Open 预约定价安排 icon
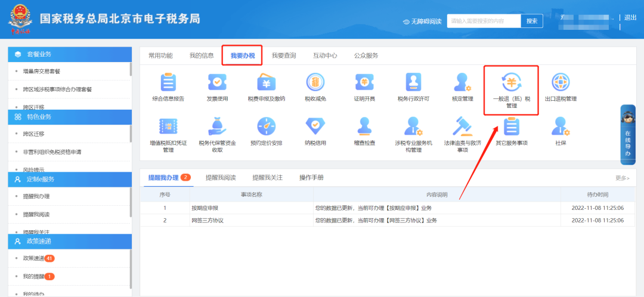This screenshot has height=297, width=644. 266,126
